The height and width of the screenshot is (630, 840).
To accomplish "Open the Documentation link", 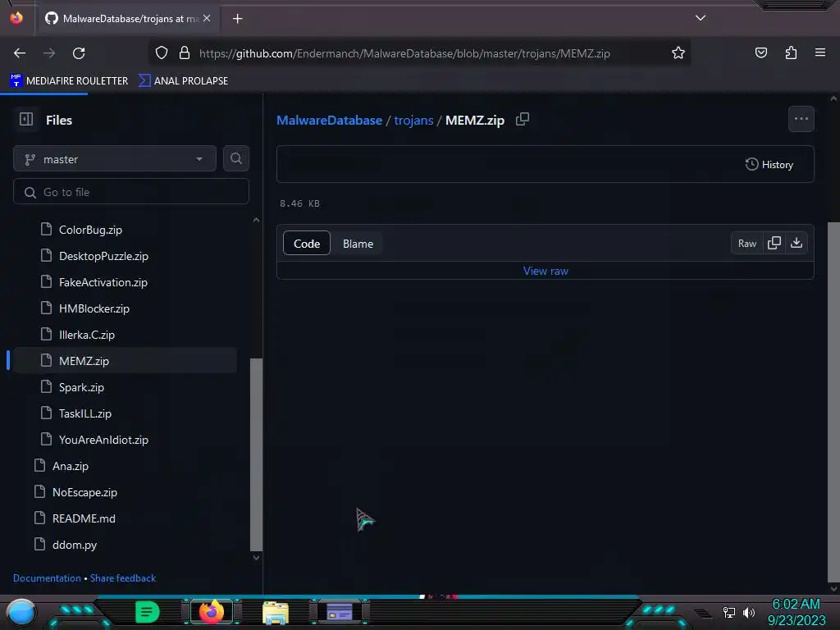I will [47, 578].
